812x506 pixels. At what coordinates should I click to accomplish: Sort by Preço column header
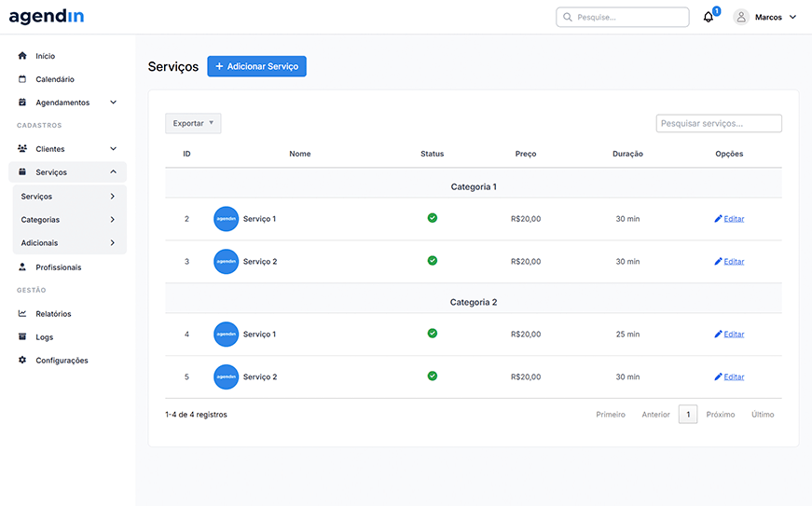click(526, 154)
